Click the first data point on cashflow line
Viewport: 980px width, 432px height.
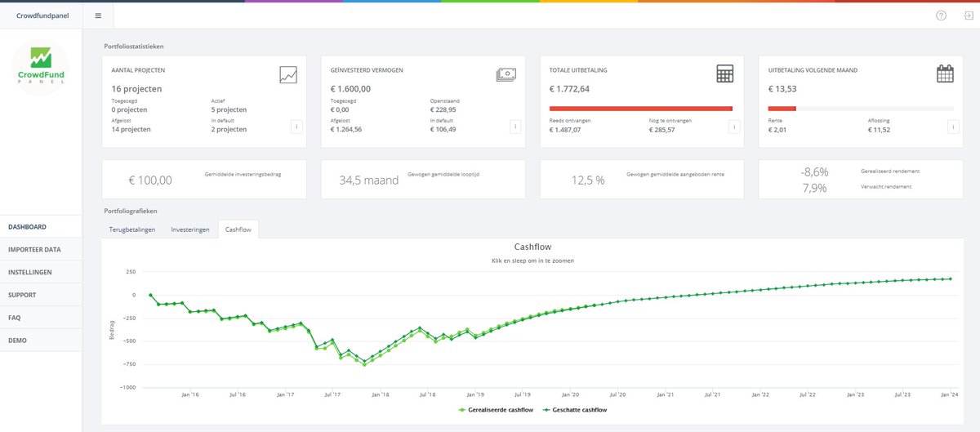click(150, 295)
